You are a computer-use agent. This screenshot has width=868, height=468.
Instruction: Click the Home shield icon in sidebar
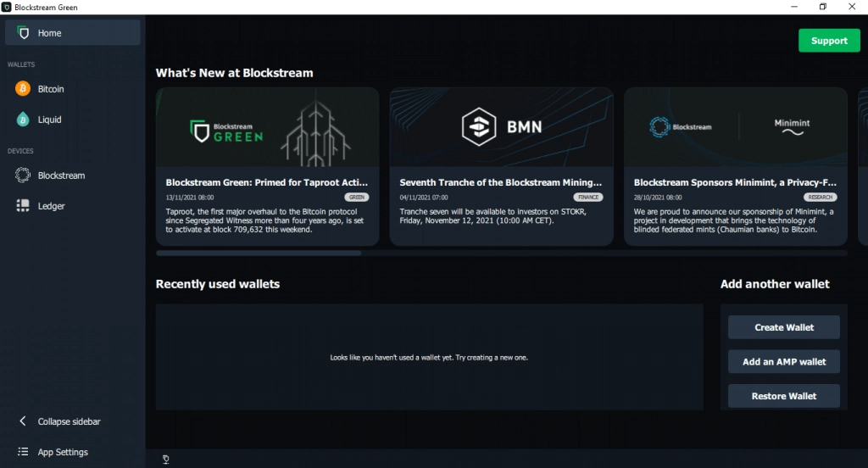pyautogui.click(x=23, y=33)
